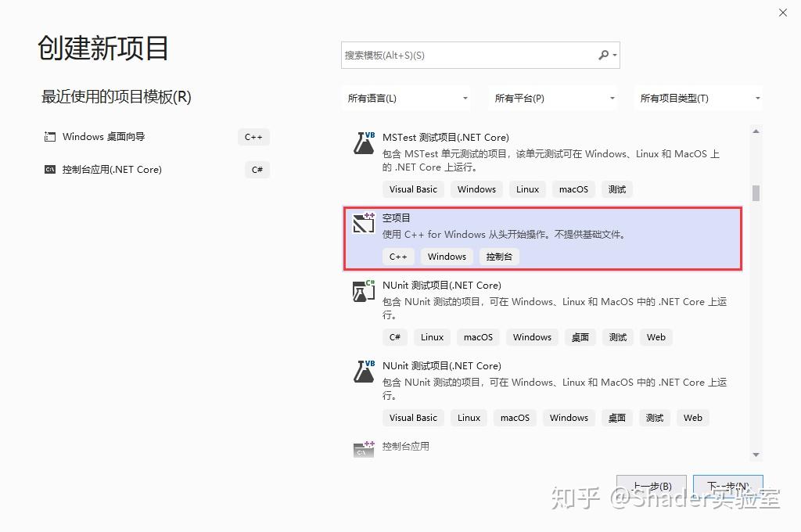Open the 所有项目类型(T) dropdown

coord(699,98)
